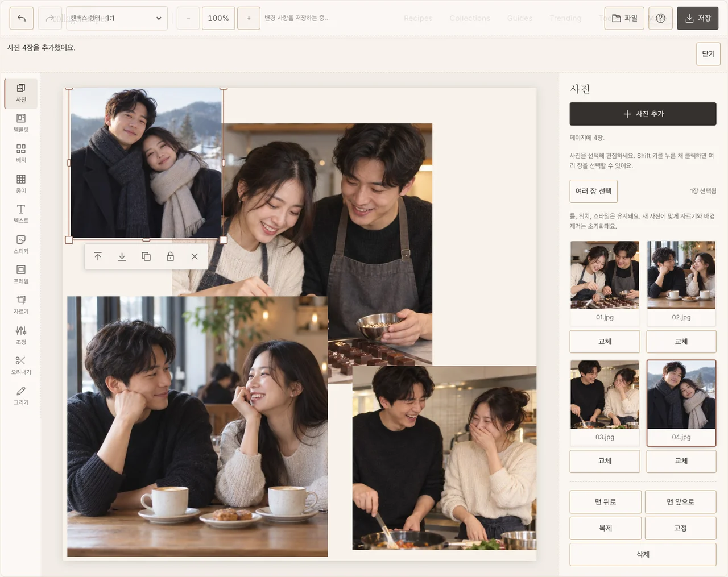The image size is (728, 577).
Task: Click 교체 under 01.jpg
Action: [605, 342]
